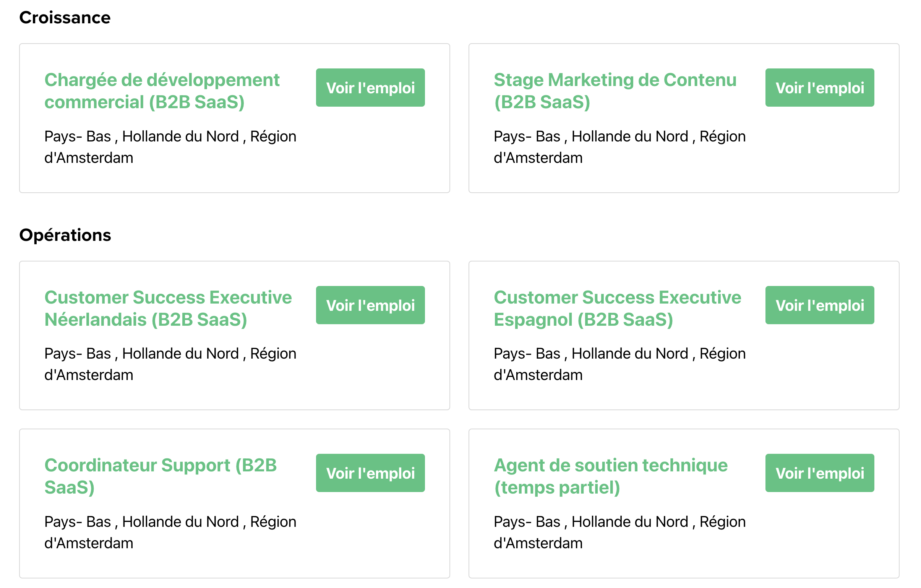921x588 pixels.
Task: Click the Customer Success Executive Espagnol job card
Action: click(x=684, y=335)
